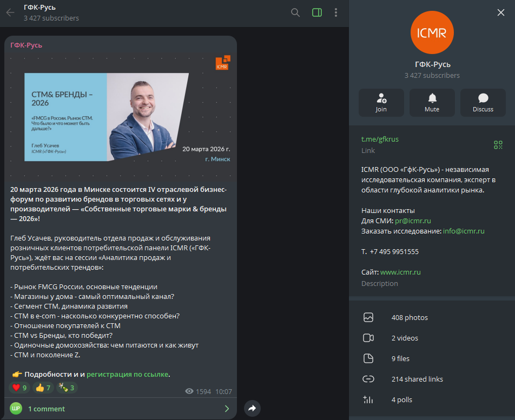Open the three-dot channel menu
Image resolution: width=515 pixels, height=420 pixels.
[x=335, y=13]
